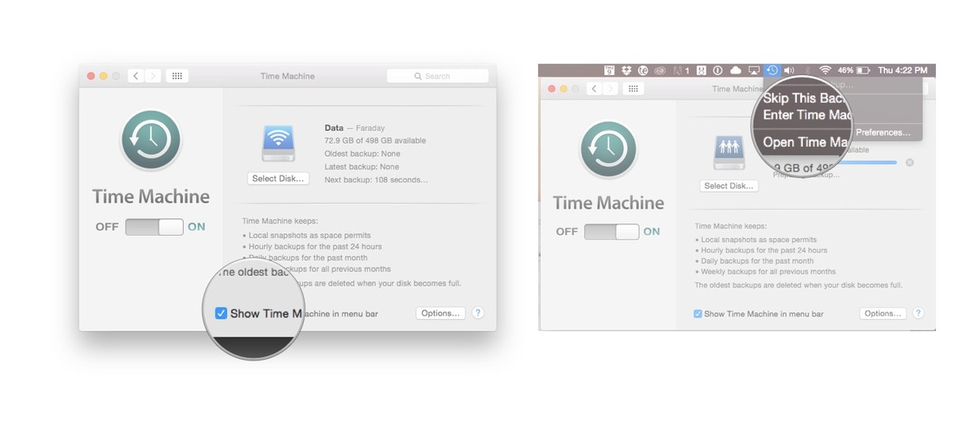Focus the Search field in Data-disk window
The image size is (980, 425).
tap(438, 76)
